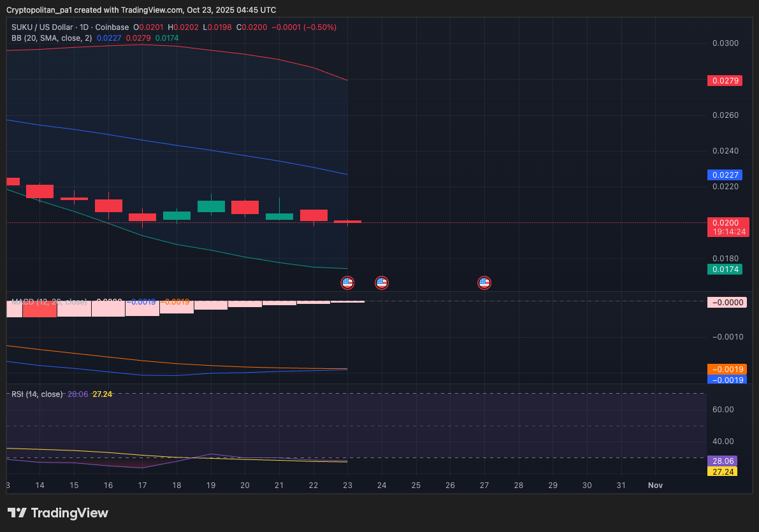Click the red 0.0279 upper band price label

(725, 81)
